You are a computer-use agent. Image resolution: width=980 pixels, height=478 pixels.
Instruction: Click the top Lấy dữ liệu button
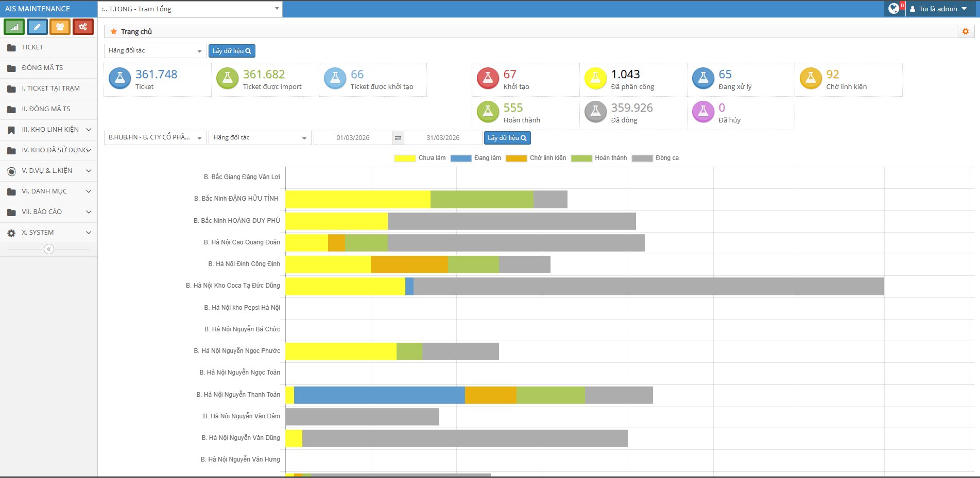click(232, 51)
